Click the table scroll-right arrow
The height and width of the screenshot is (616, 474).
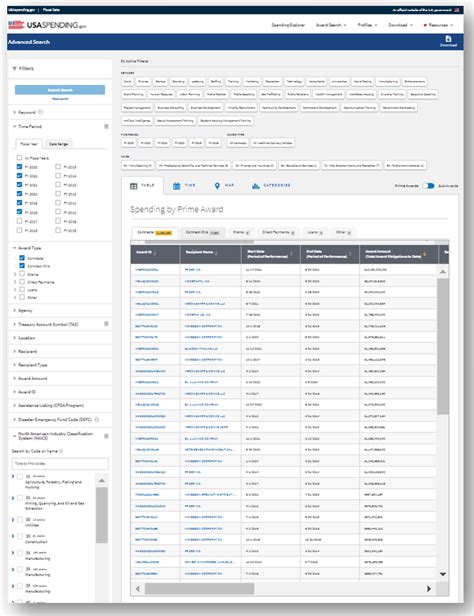429,588
